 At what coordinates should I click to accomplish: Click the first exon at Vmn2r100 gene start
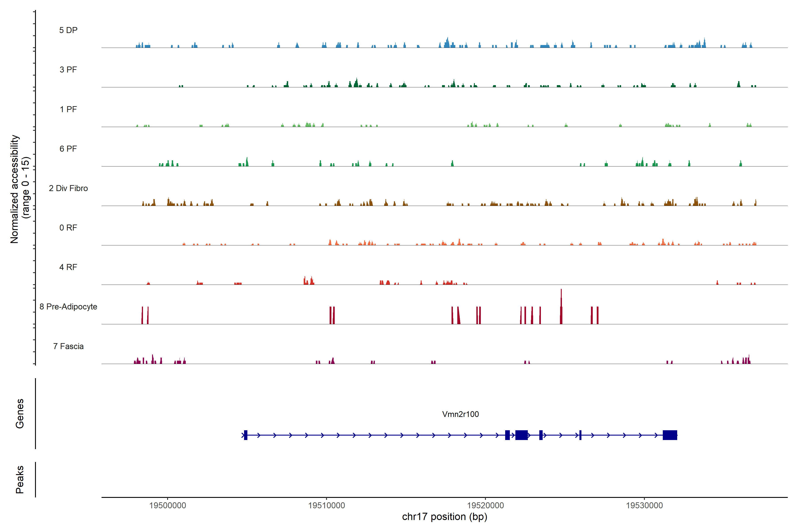point(246,435)
